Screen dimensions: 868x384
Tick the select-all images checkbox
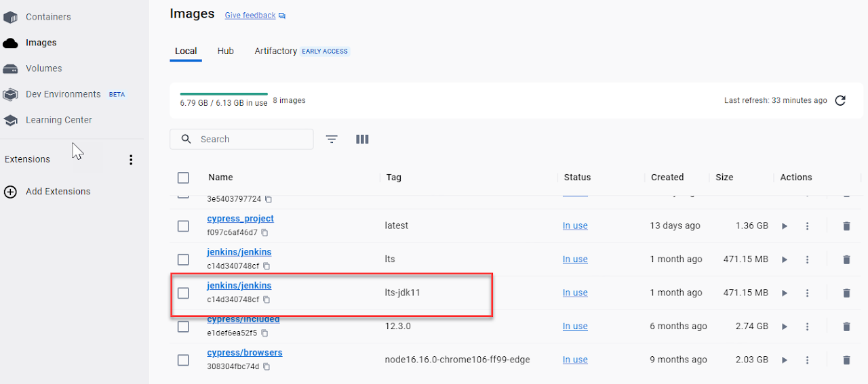pyautogui.click(x=183, y=177)
